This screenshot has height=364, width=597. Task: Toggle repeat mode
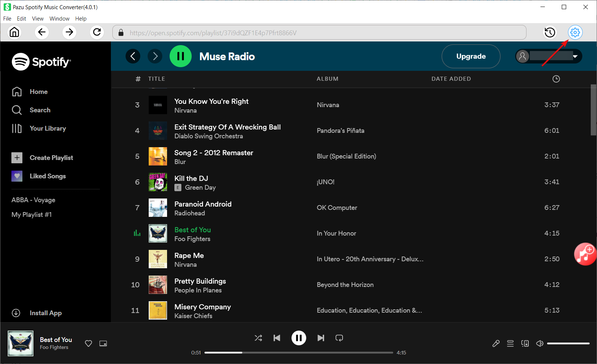(339, 338)
